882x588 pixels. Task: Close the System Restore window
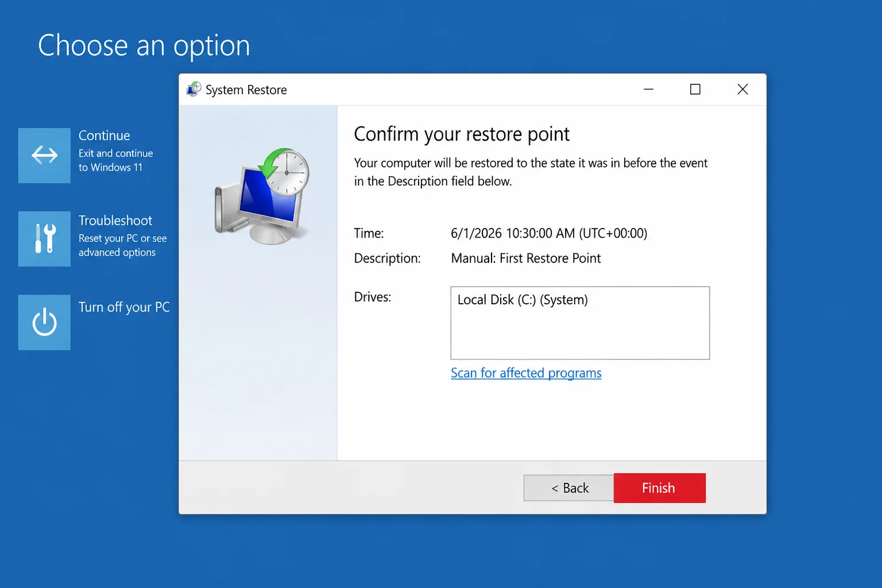tap(742, 89)
